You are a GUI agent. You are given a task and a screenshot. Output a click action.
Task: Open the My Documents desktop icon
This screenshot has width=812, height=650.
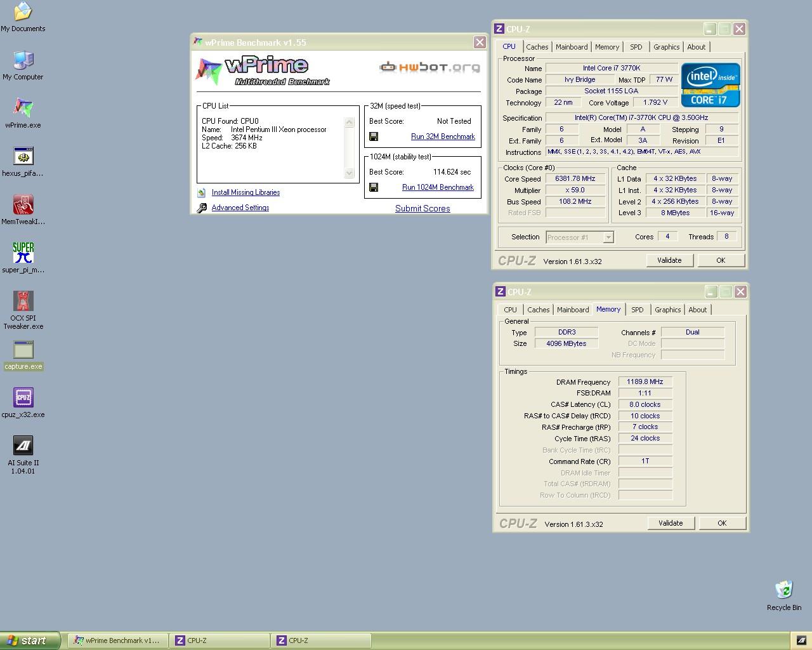pyautogui.click(x=23, y=17)
